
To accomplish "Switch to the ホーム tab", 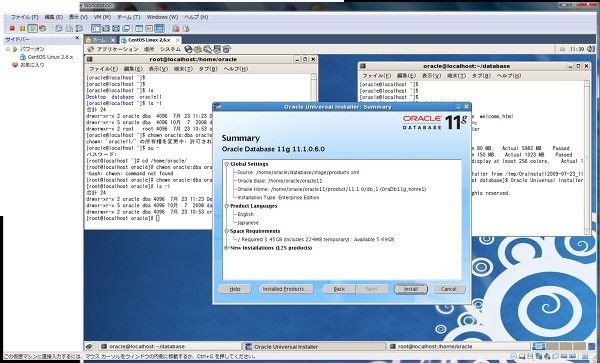I will (99, 40).
